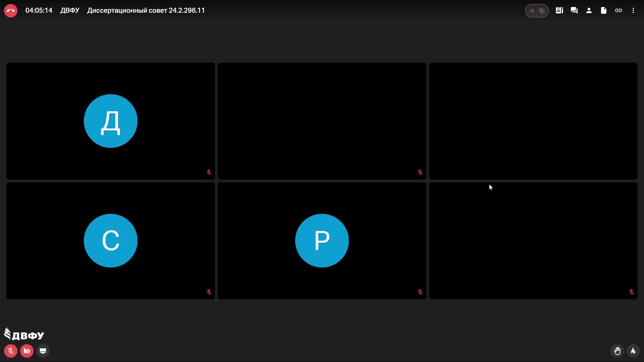Open the chat messages panel

pos(574,11)
